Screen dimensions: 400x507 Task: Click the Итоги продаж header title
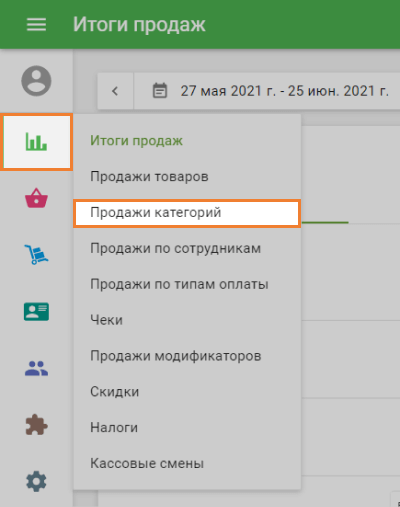tap(139, 25)
